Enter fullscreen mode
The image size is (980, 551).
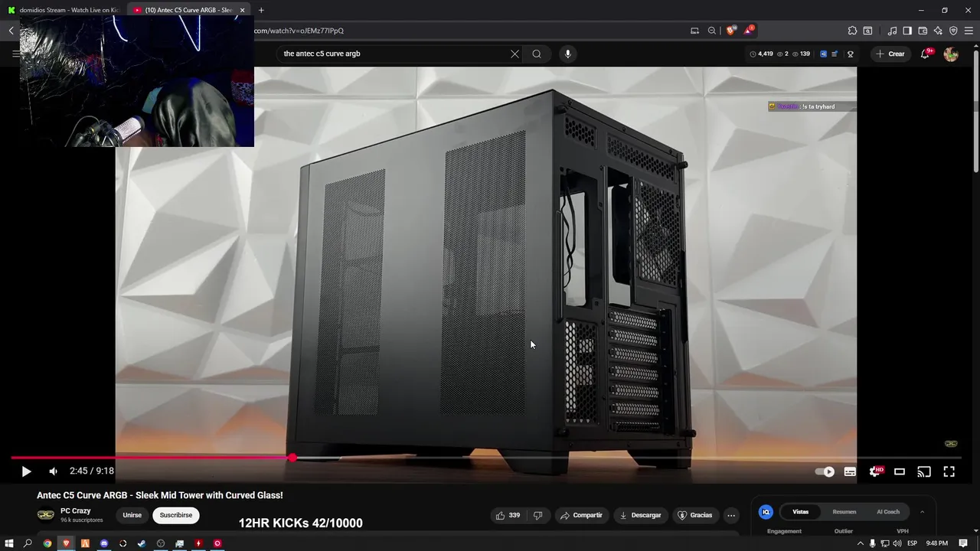tap(949, 471)
